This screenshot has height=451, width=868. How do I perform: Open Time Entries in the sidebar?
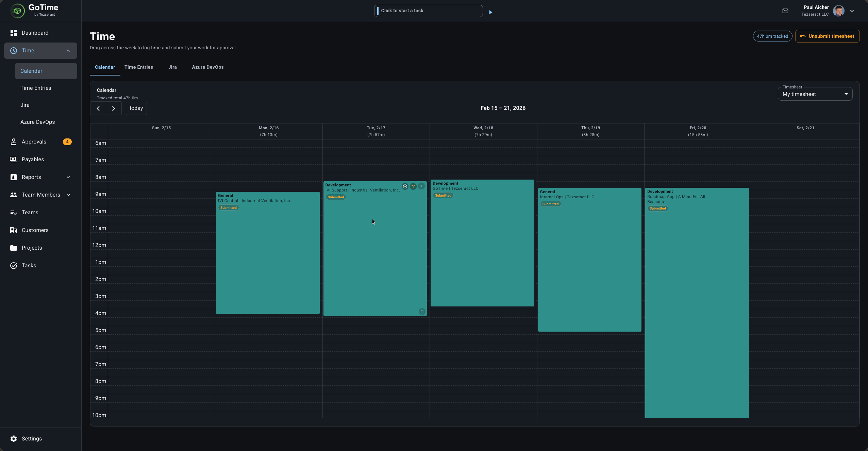[46, 88]
